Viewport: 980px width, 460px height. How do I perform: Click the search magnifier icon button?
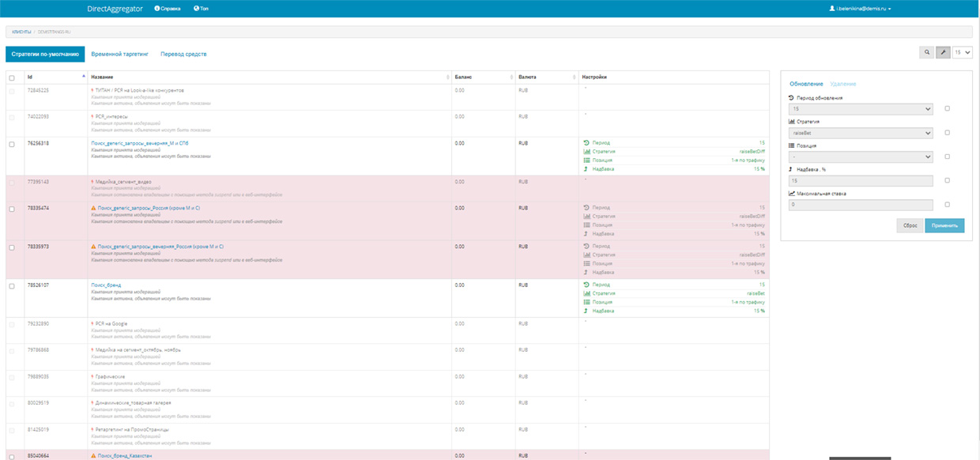pos(926,52)
